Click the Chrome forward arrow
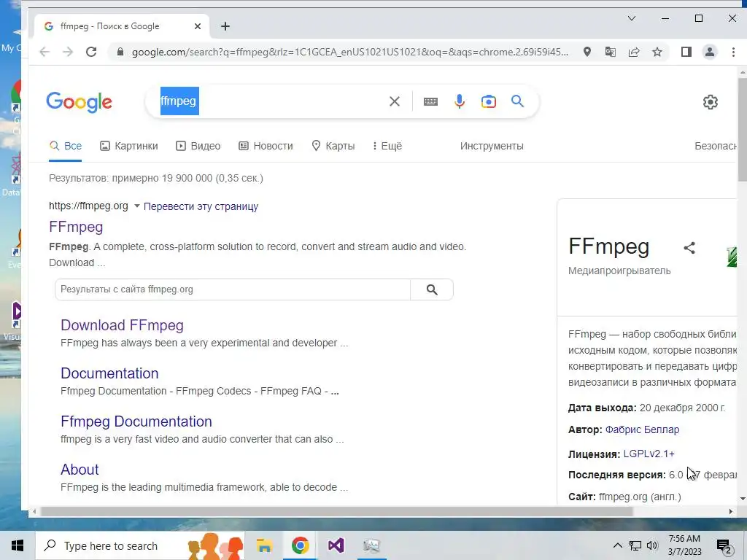Viewport: 747px width, 560px height. 68,52
